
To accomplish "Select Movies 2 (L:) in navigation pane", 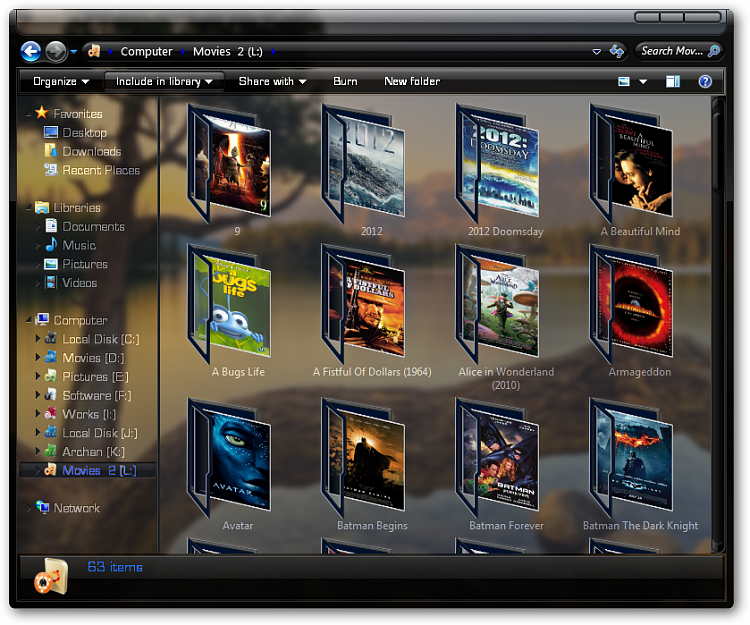I will tap(99, 471).
